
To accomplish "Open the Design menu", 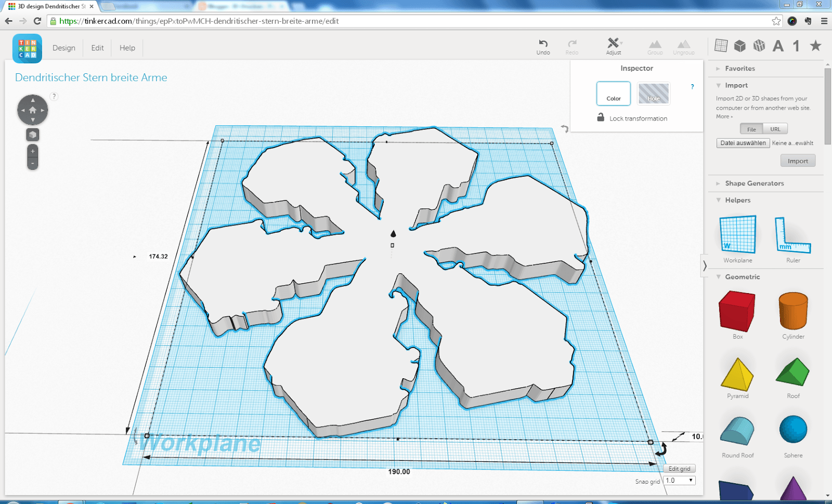I will click(x=63, y=48).
